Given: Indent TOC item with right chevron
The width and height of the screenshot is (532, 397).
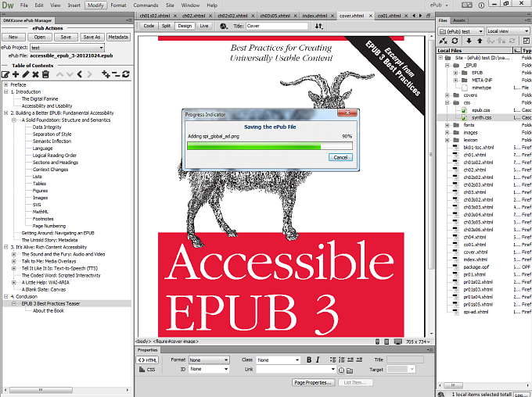Looking at the screenshot, I should [89, 74].
